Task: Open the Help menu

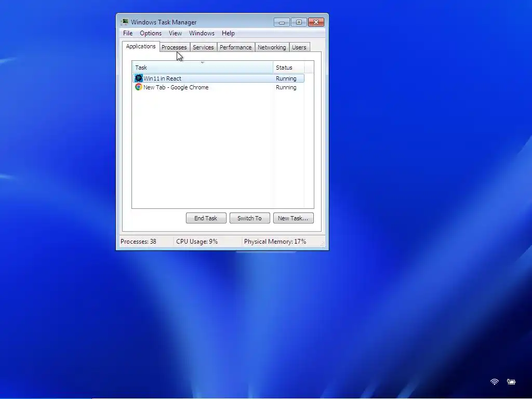Action: coord(229,33)
